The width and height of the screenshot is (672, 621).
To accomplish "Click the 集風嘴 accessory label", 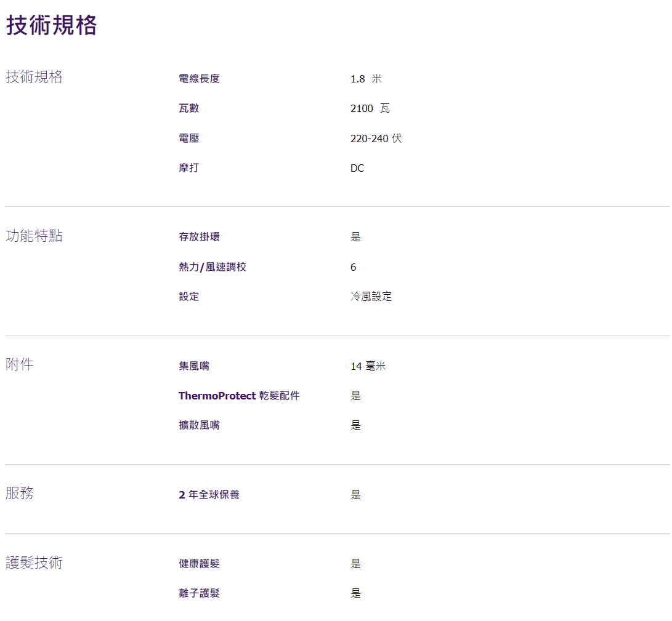I will 194,366.
